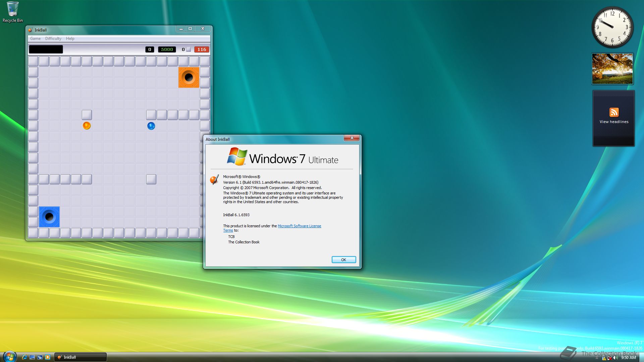The image size is (644, 362).
Task: Open the Difficulty menu in InkBall
Action: (x=53, y=39)
